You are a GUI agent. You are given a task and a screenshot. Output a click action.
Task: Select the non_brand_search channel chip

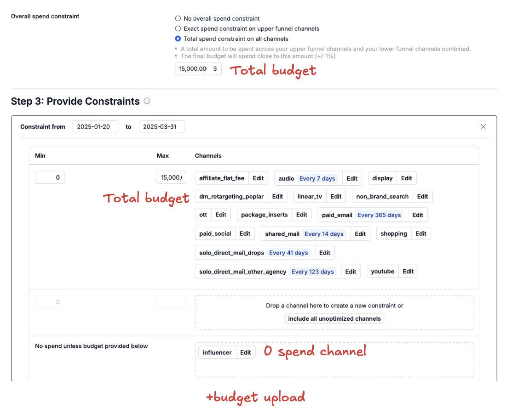click(x=382, y=197)
